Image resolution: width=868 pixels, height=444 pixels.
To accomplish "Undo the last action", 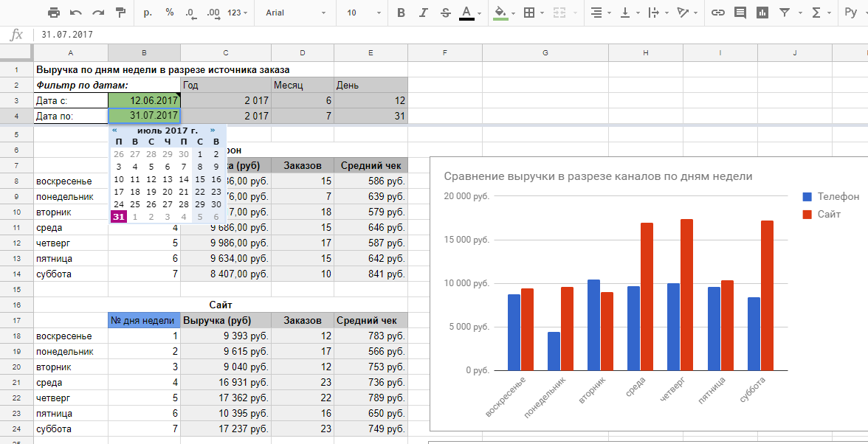I will (76, 13).
